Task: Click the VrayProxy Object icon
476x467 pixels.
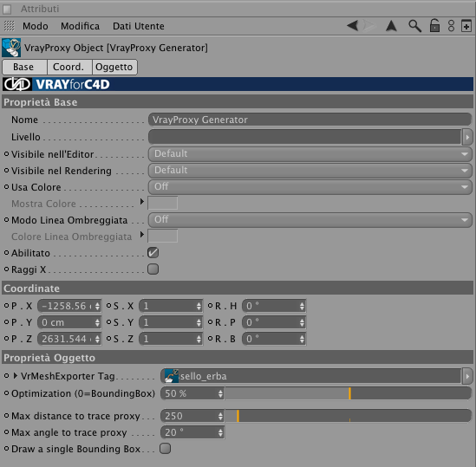Action: click(11, 48)
